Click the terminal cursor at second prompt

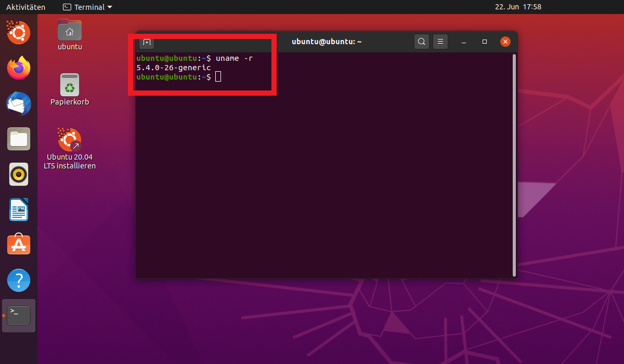[218, 77]
